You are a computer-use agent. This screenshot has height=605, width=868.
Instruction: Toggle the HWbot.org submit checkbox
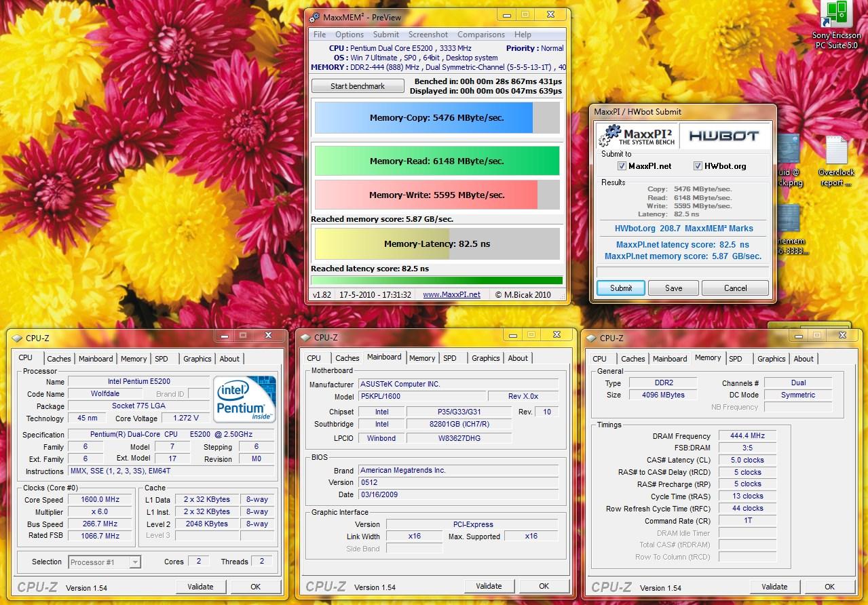tap(698, 166)
